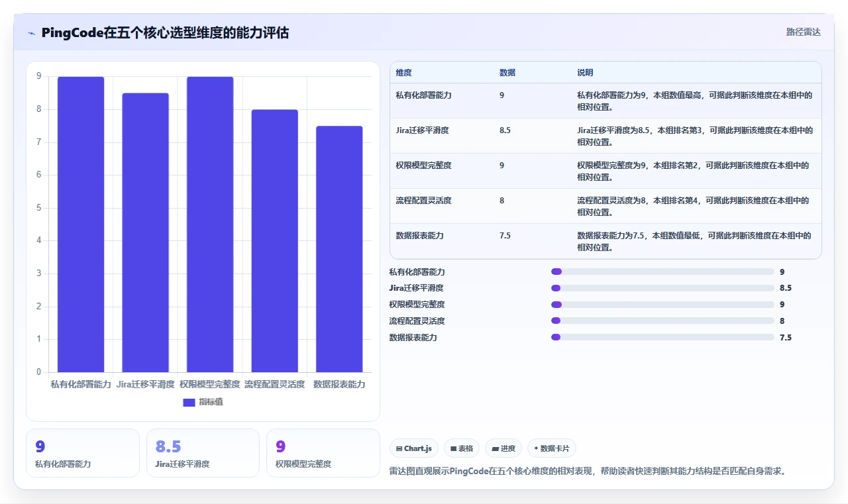Click the 权限模型完整度 x-axis label
This screenshot has height=504, width=848.
(x=210, y=384)
